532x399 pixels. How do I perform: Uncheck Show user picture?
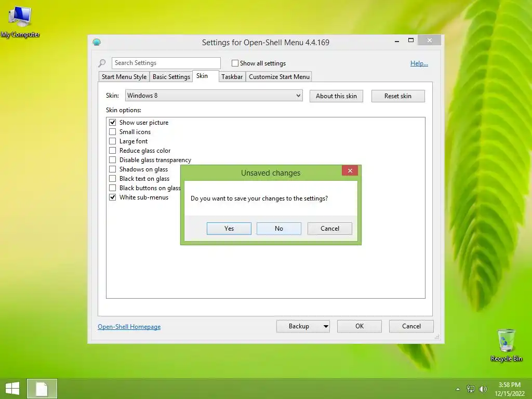click(x=112, y=123)
